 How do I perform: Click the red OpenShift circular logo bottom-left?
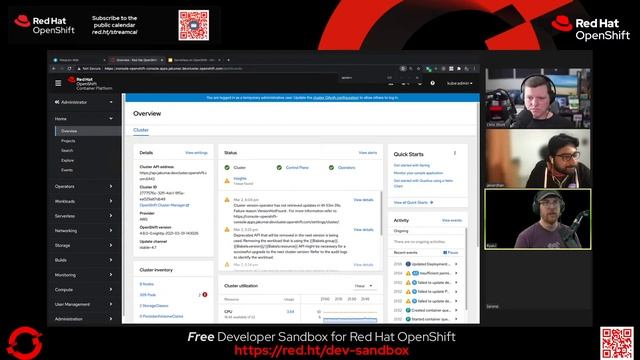tap(24, 343)
